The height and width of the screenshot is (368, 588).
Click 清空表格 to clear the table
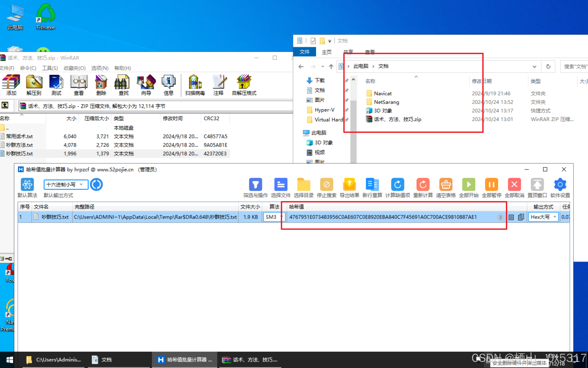click(x=446, y=185)
